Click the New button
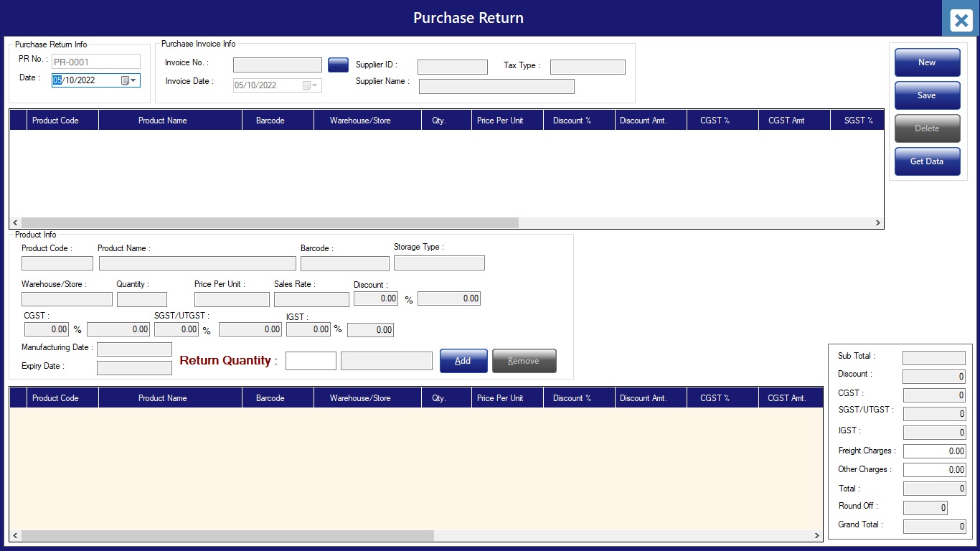The width and height of the screenshot is (980, 551). 927,62
